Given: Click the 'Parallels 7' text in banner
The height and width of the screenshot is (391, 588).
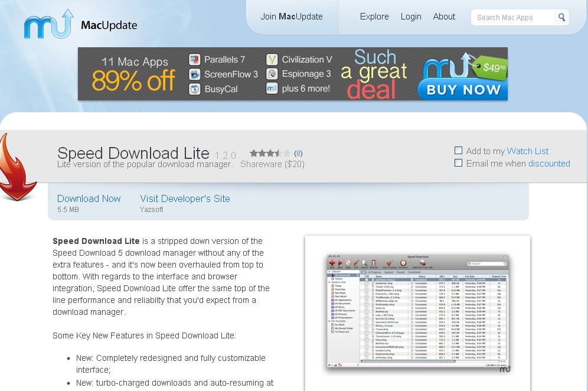Looking at the screenshot, I should (x=224, y=60).
